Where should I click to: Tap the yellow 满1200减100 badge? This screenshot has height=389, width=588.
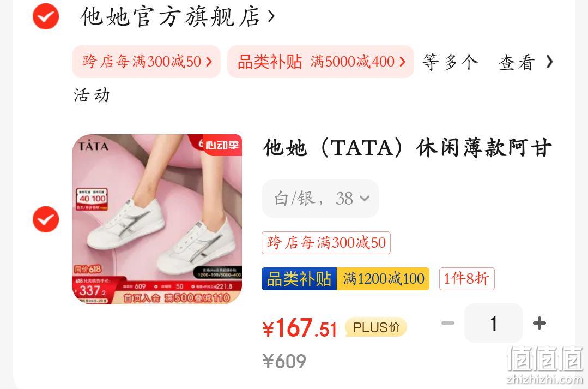(383, 279)
